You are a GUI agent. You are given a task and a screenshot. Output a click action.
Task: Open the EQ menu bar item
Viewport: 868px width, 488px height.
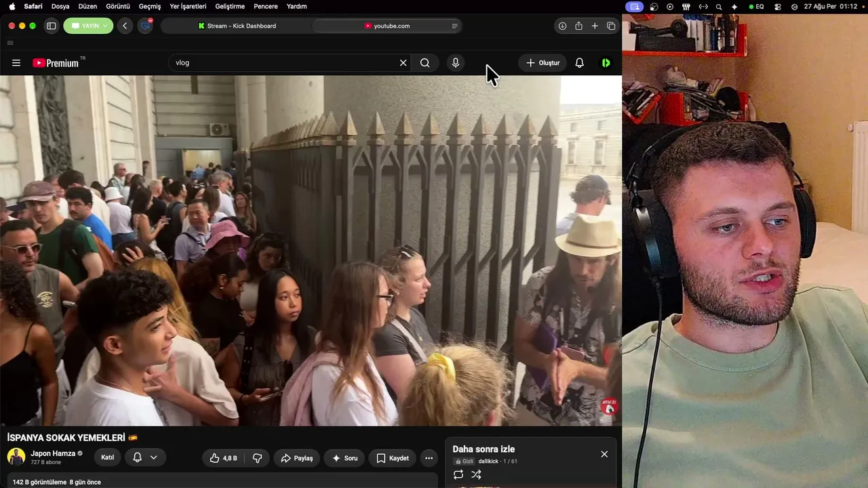(x=757, y=6)
